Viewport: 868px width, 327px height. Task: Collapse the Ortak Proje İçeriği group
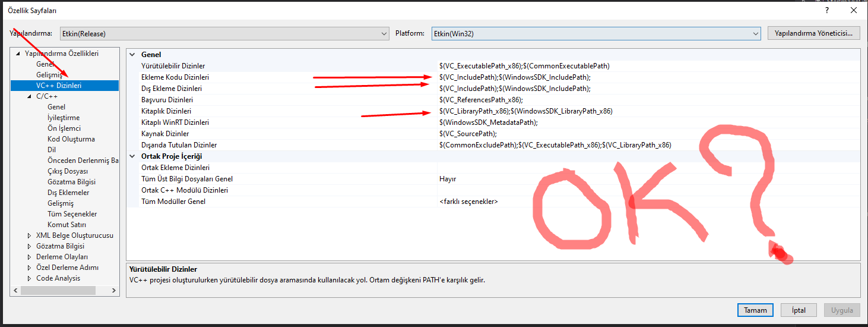(x=132, y=156)
